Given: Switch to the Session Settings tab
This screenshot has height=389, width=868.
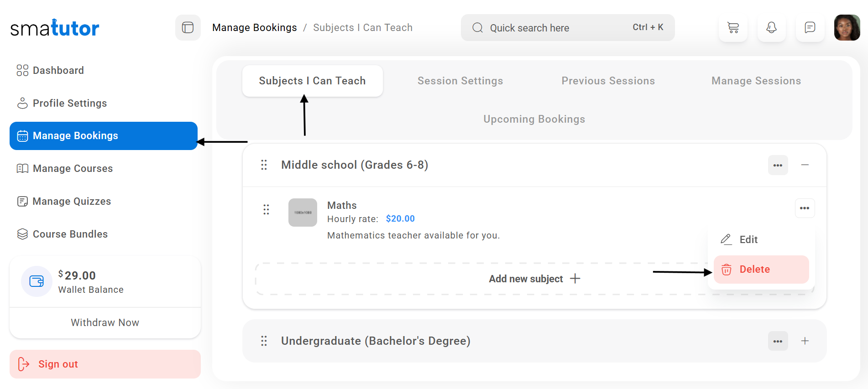Looking at the screenshot, I should pyautogui.click(x=460, y=81).
